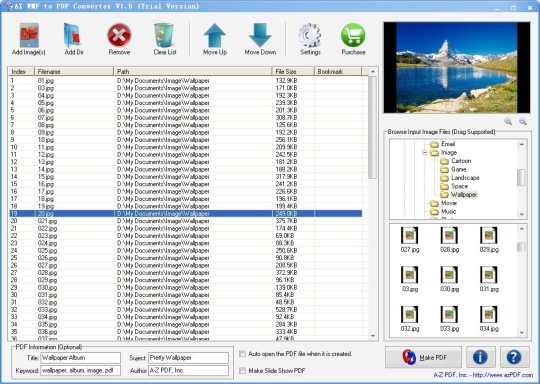This screenshot has height=384, width=540.
Task: Click the Move Up arrow icon
Action: pyautogui.click(x=215, y=35)
